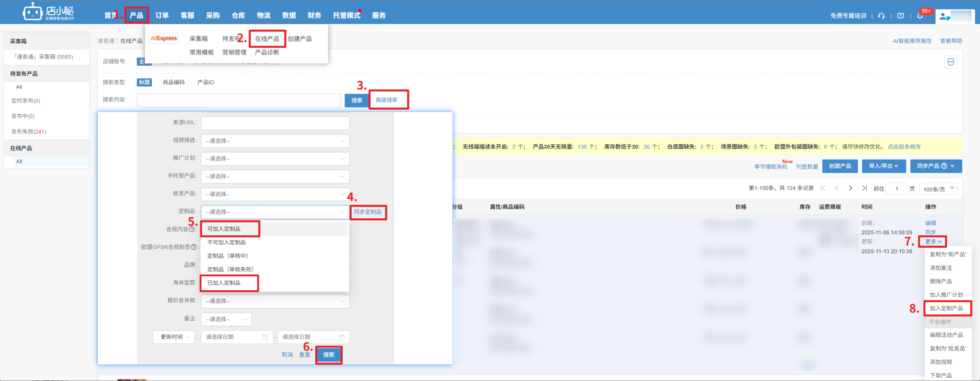
Task: Click the user account avatar icon
Action: click(944, 17)
